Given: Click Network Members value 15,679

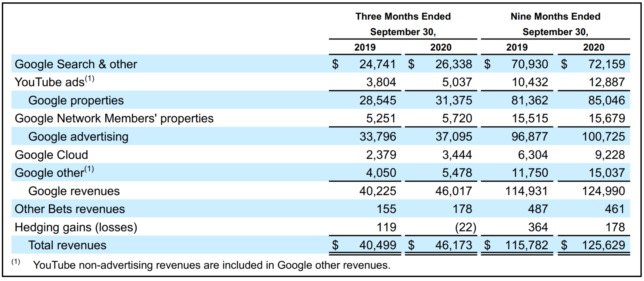Looking at the screenshot, I should [606, 118].
